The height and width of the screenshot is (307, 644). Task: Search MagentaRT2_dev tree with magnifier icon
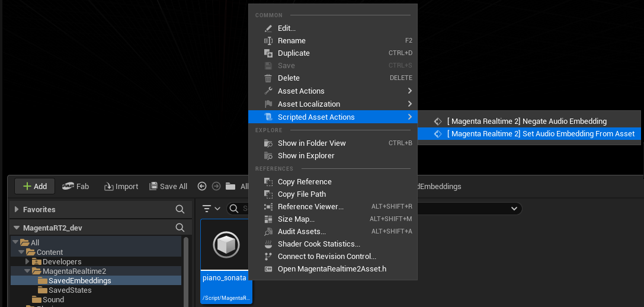[180, 227]
